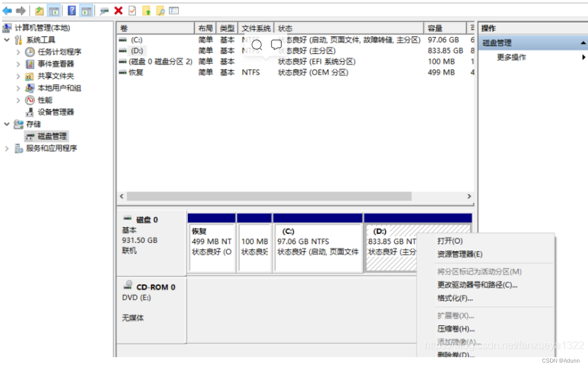The height and width of the screenshot is (368, 588).
Task: Select 存储 node in the tree
Action: click(x=34, y=124)
